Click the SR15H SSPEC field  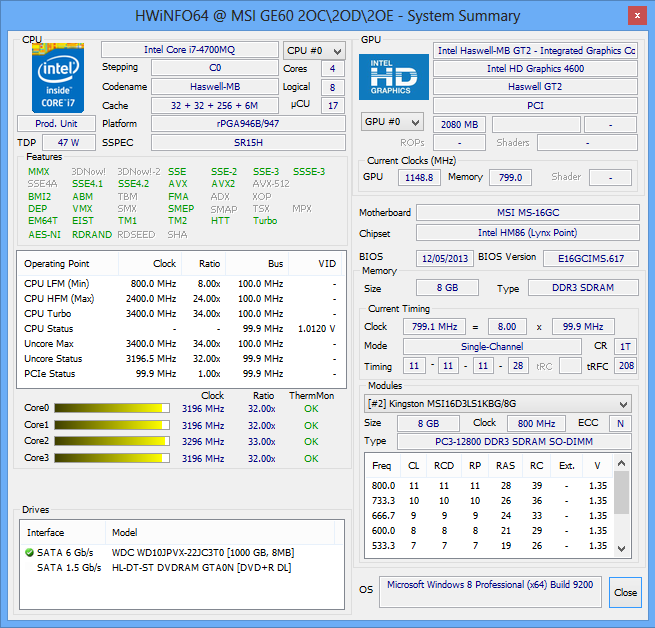pos(248,142)
